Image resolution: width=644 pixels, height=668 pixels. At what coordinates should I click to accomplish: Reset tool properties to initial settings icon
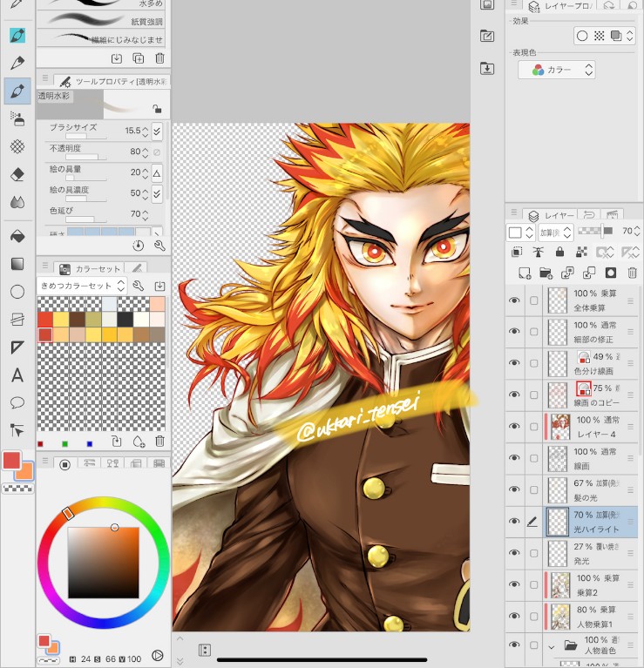point(138,246)
